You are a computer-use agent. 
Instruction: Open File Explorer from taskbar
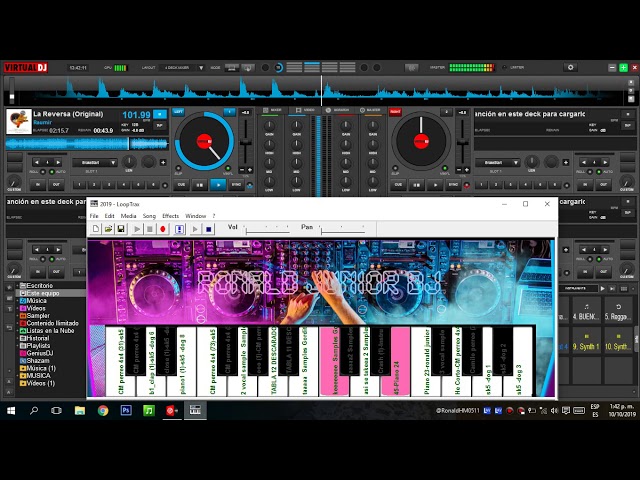80,410
